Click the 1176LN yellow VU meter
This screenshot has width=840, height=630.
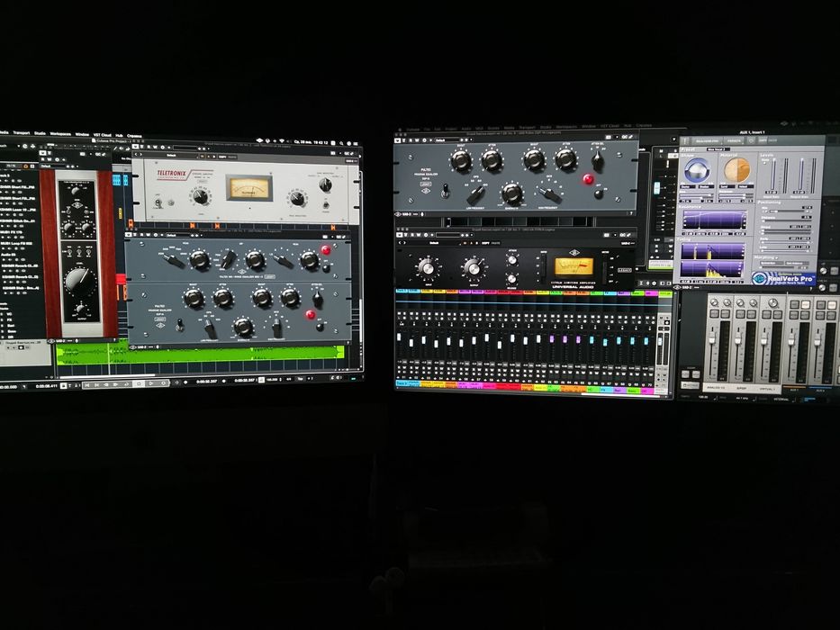[574, 266]
